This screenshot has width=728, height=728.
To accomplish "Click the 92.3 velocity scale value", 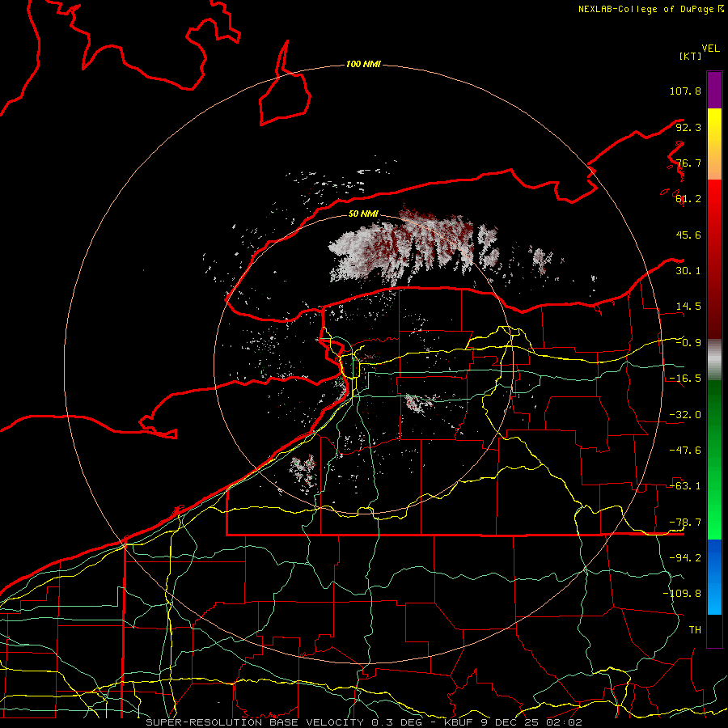I will click(x=688, y=127).
